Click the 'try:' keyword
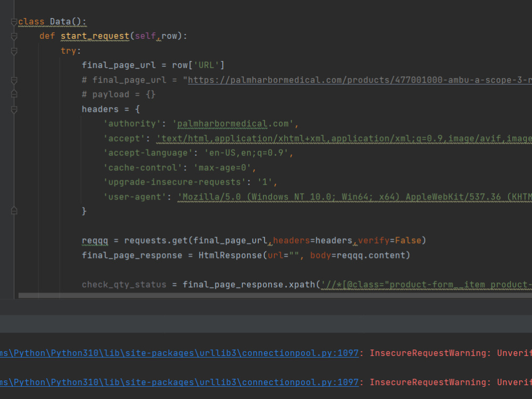The height and width of the screenshot is (399, 532). coord(71,51)
